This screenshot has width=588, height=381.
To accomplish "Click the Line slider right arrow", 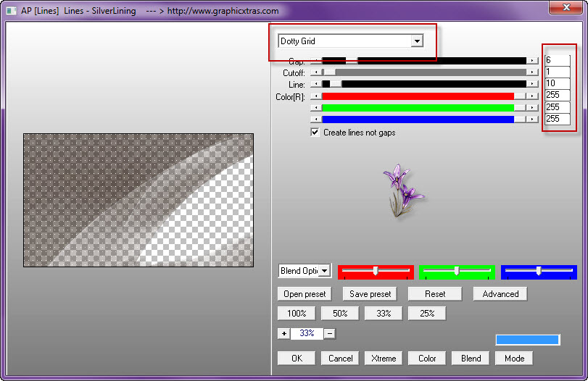I will coord(532,84).
